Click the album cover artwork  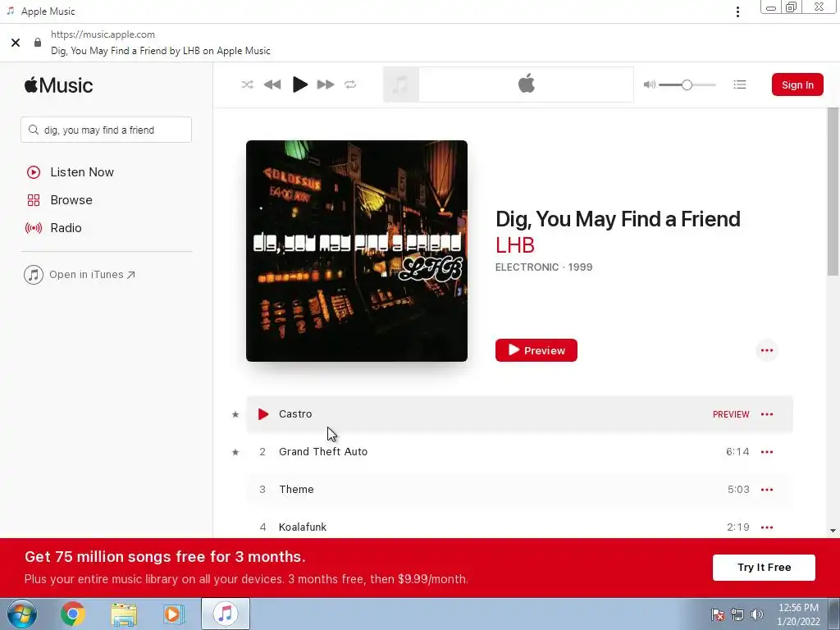357,251
